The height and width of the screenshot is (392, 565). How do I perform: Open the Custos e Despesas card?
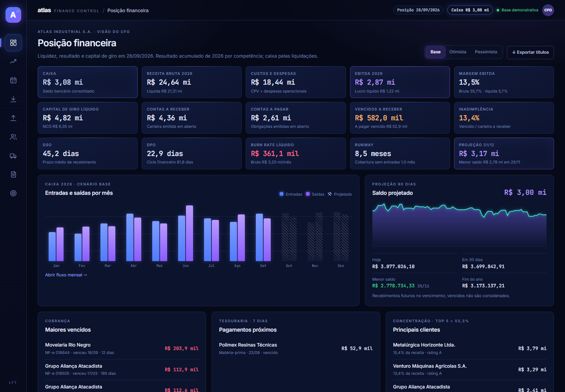pos(296,82)
